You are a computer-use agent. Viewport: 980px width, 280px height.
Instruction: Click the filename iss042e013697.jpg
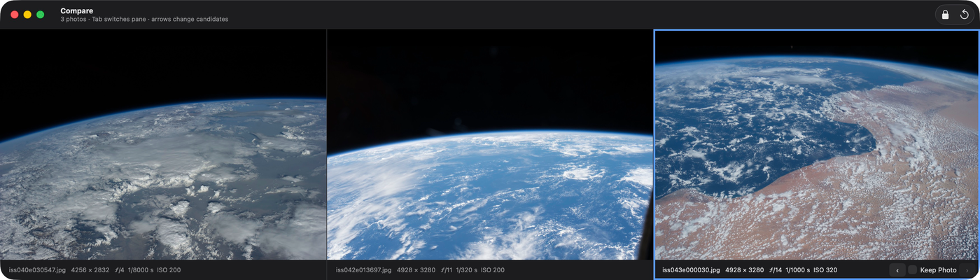click(363, 270)
